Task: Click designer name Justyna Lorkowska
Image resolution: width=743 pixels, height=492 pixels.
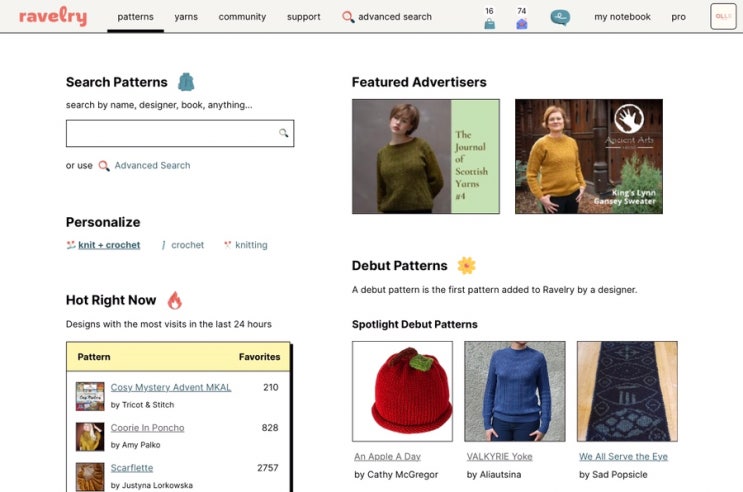Action: point(157,485)
